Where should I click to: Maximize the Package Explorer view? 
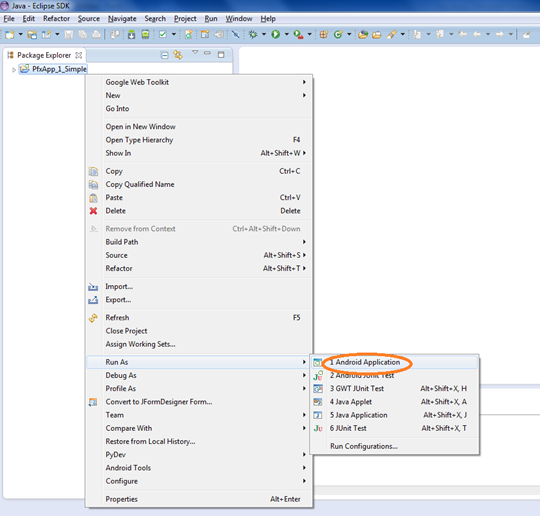(x=221, y=54)
